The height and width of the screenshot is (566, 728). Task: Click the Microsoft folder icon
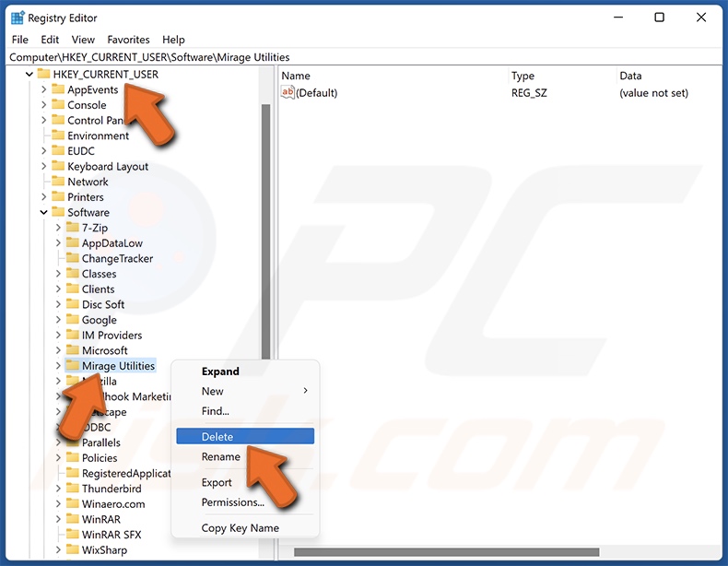(x=73, y=349)
